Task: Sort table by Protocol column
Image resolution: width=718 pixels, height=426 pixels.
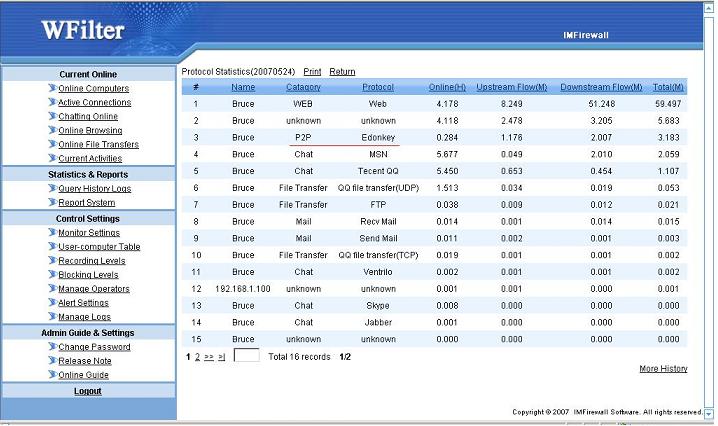Action: [x=378, y=87]
